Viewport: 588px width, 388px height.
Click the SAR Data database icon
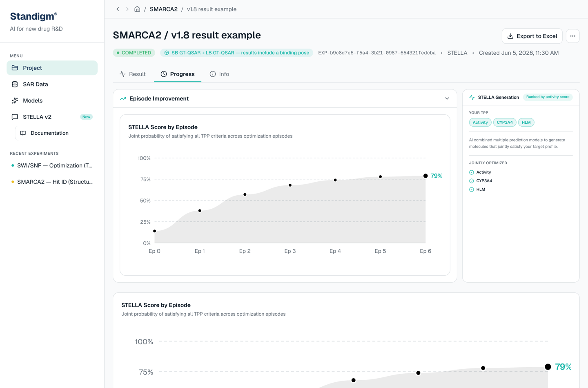tap(15, 84)
